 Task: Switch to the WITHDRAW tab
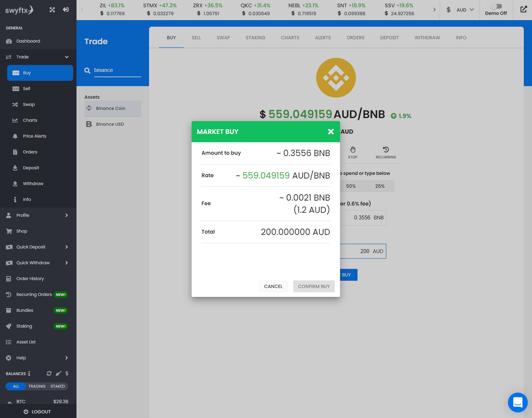click(x=427, y=38)
